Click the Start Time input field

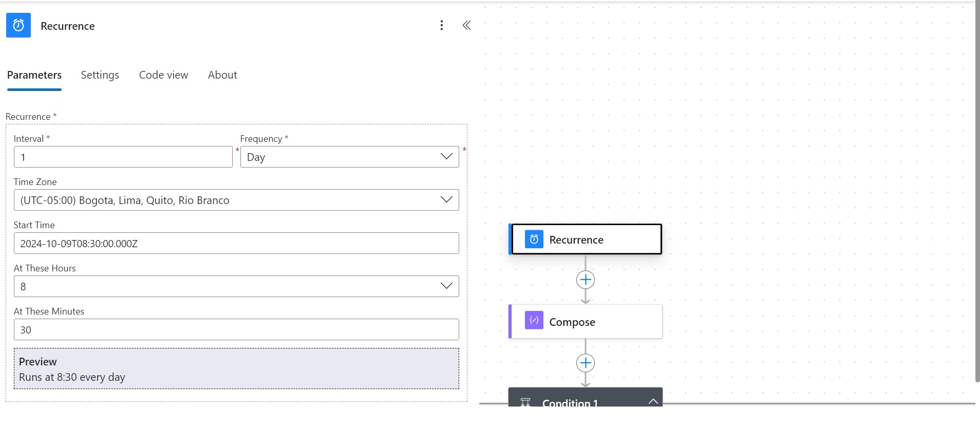tap(236, 244)
